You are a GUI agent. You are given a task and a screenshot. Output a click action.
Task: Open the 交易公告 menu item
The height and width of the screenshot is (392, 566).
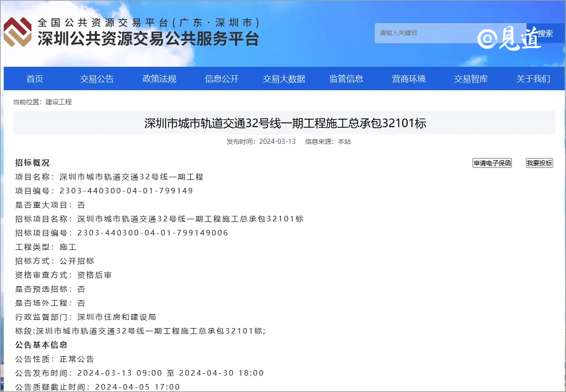(x=97, y=79)
